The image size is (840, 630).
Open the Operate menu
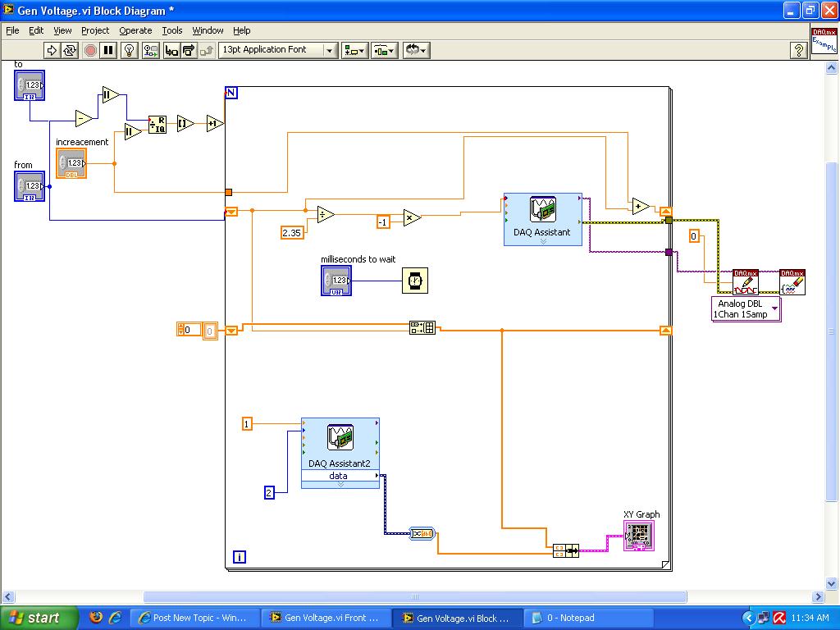coord(135,30)
